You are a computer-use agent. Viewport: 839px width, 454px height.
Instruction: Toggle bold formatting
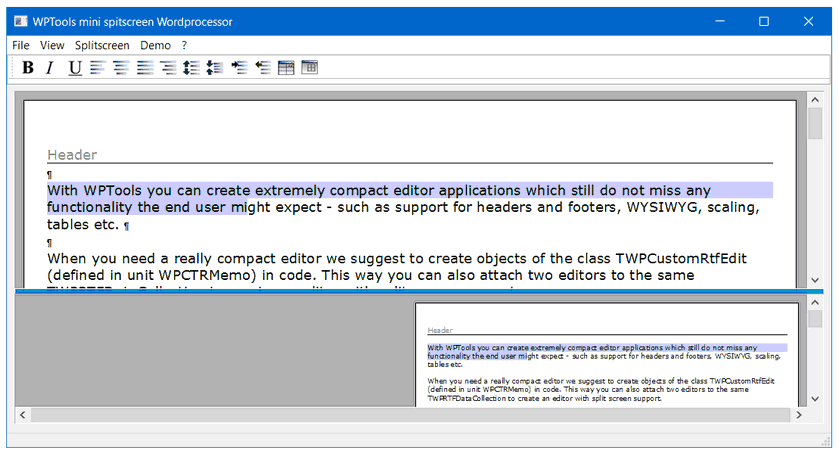point(28,68)
